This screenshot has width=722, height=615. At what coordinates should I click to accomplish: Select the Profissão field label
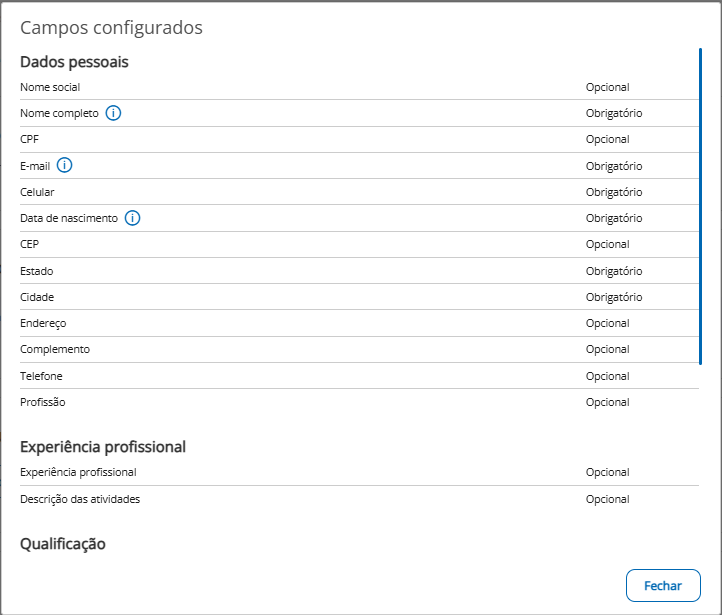tap(42, 402)
